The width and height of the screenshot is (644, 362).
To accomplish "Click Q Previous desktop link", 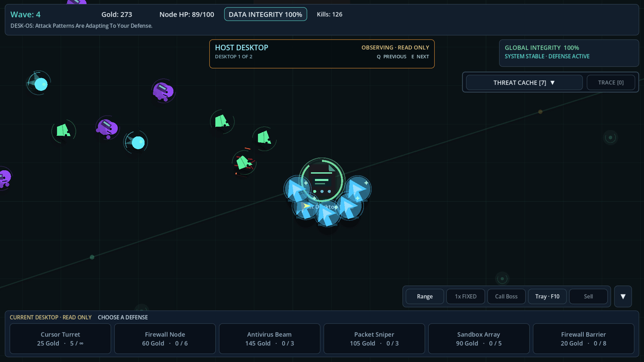I will (391, 57).
